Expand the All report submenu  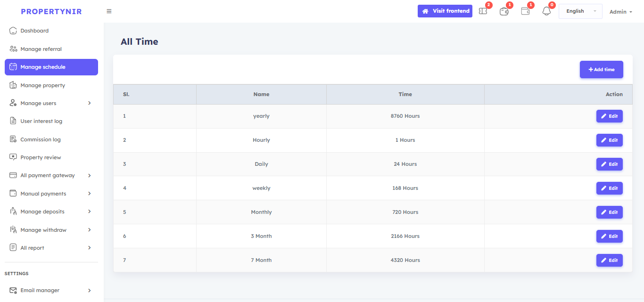pos(90,248)
